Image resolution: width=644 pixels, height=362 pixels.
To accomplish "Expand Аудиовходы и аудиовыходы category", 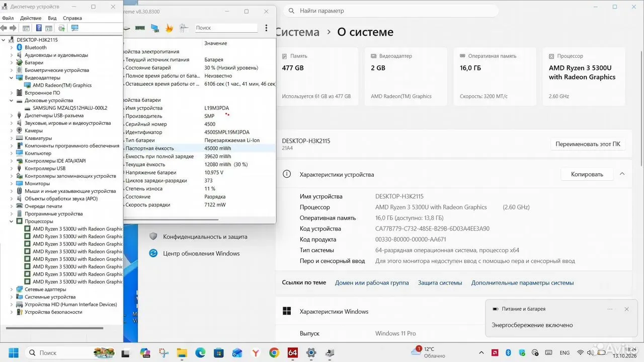I will [12, 55].
